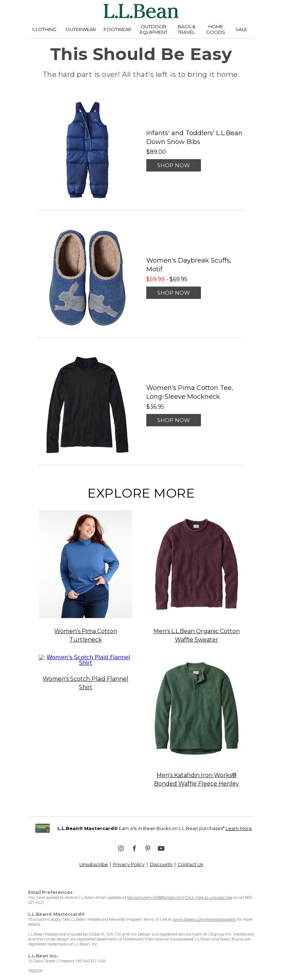
Task: Shop now for Down Snow Bibs
Action: pyautogui.click(x=173, y=165)
